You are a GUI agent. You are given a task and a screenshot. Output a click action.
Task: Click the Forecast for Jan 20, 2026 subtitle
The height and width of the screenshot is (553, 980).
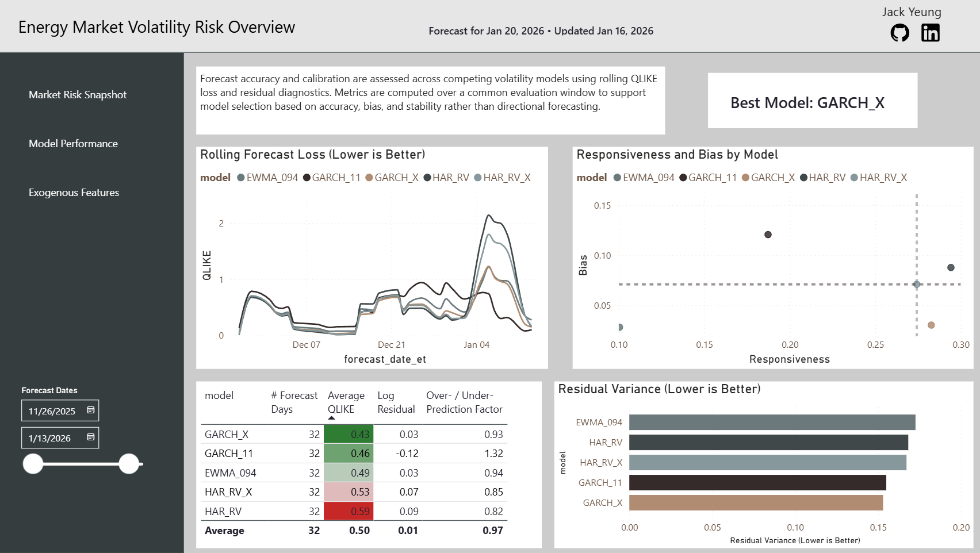(x=541, y=31)
